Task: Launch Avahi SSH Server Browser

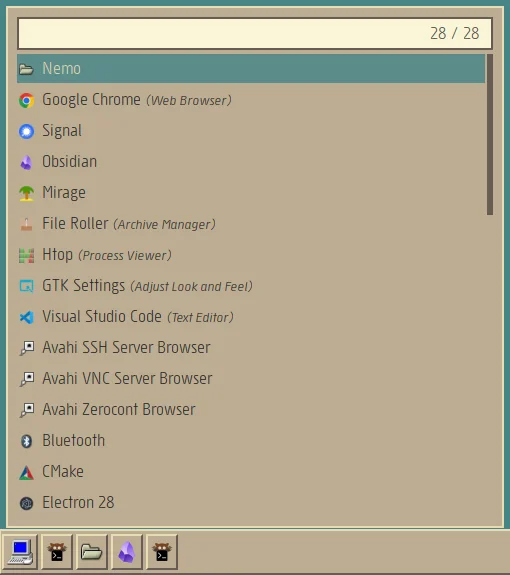Action: tap(251, 348)
